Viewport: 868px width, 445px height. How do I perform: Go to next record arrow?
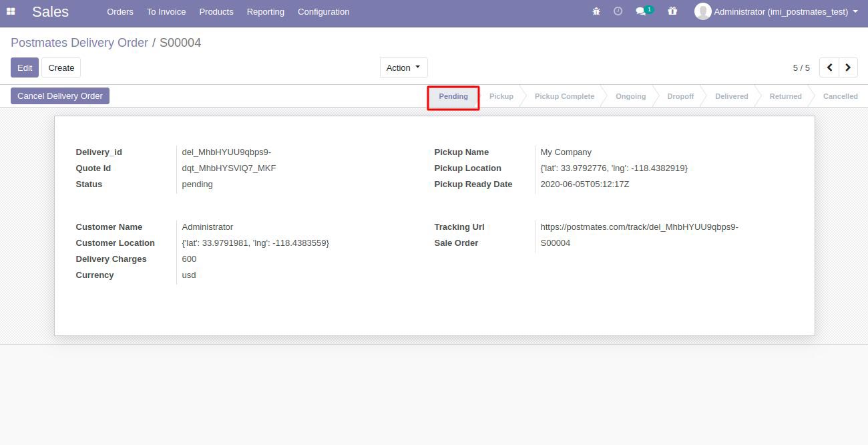848,67
